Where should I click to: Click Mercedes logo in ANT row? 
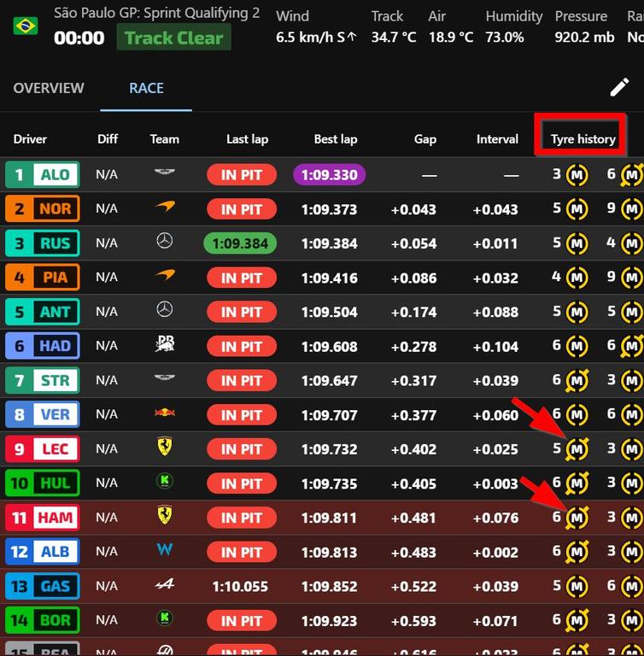[x=165, y=309]
